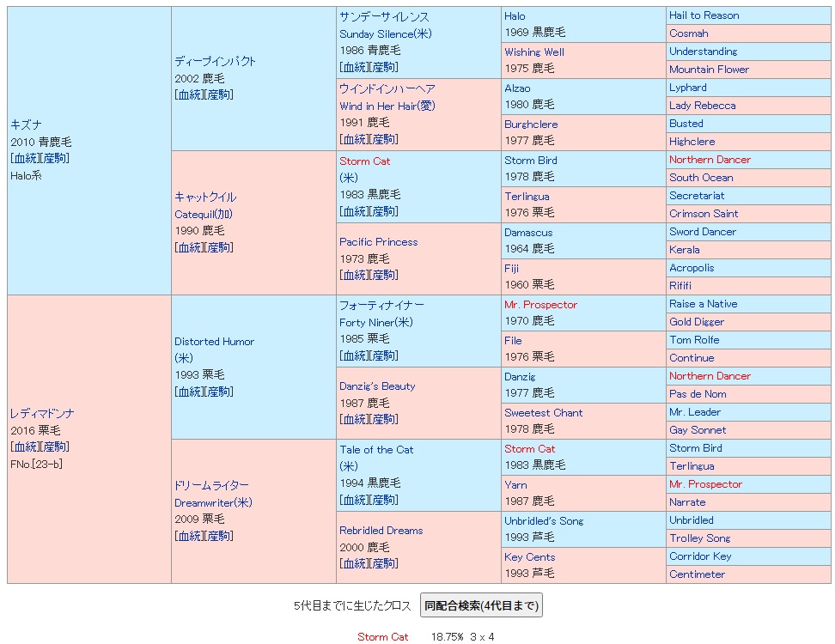Open 産駒 link under ディープインパクト
This screenshot has height=644, width=835.
click(x=219, y=94)
